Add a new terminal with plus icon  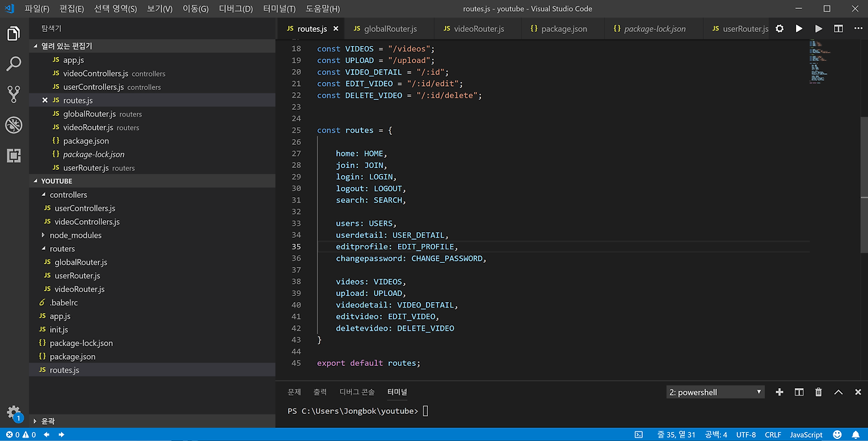tap(779, 392)
